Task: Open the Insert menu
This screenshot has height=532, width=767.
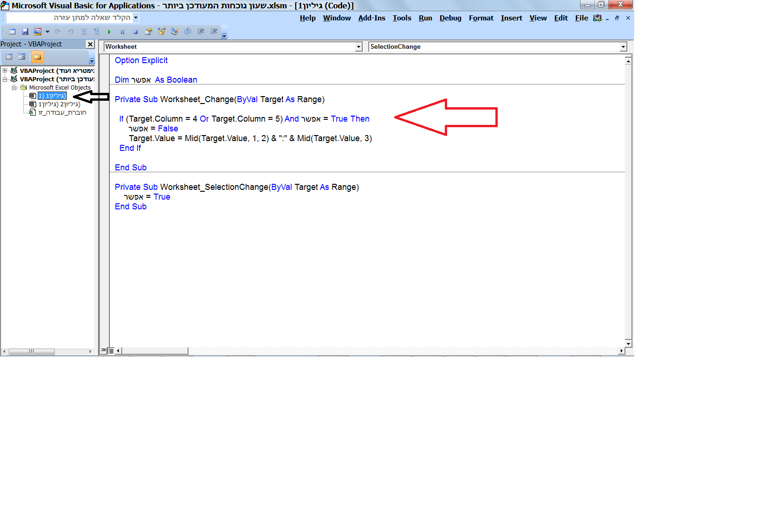Action: (x=511, y=18)
